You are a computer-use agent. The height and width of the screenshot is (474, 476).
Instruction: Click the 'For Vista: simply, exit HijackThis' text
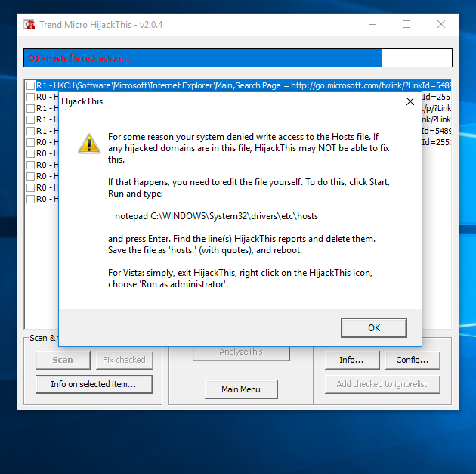tap(240, 278)
